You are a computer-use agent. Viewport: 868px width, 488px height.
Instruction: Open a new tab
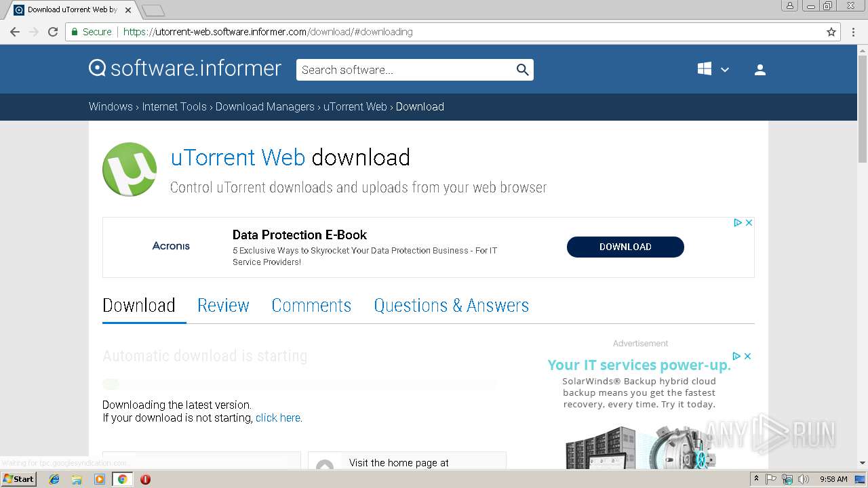click(154, 10)
